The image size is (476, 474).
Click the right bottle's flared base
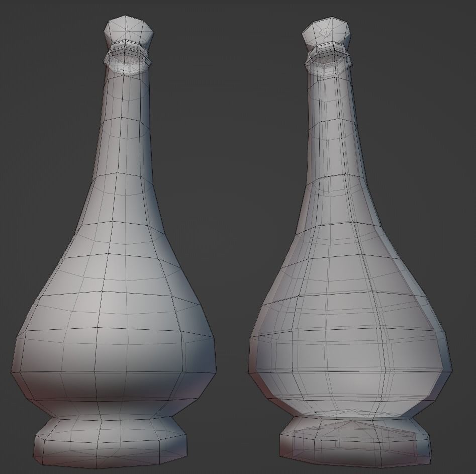click(355, 442)
